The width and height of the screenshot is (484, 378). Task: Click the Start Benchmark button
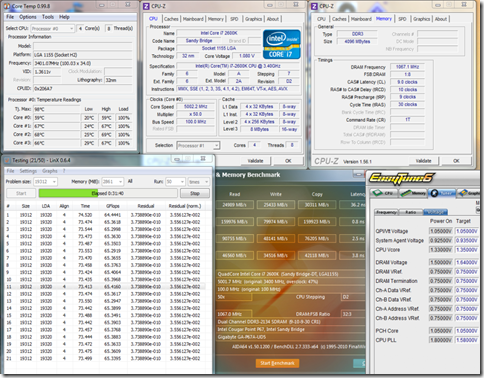[x=277, y=363]
